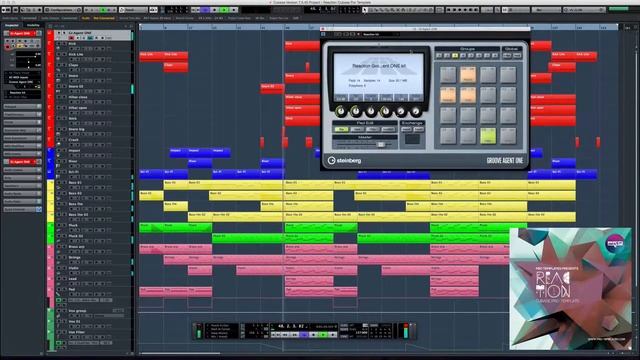640x360 pixels.
Task: Toggle Cycle on the floating Transport panel
Action: pos(304,335)
